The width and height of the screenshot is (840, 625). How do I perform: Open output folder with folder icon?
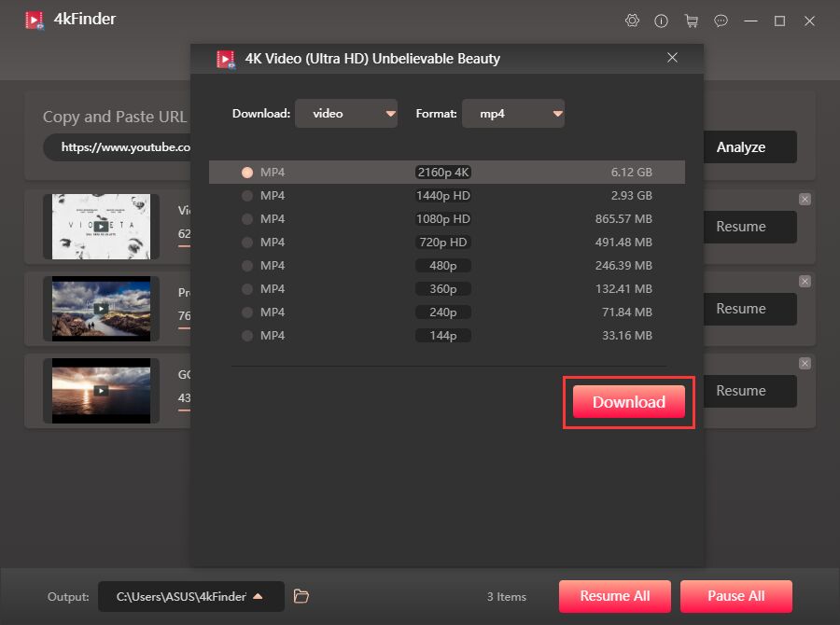click(x=301, y=596)
